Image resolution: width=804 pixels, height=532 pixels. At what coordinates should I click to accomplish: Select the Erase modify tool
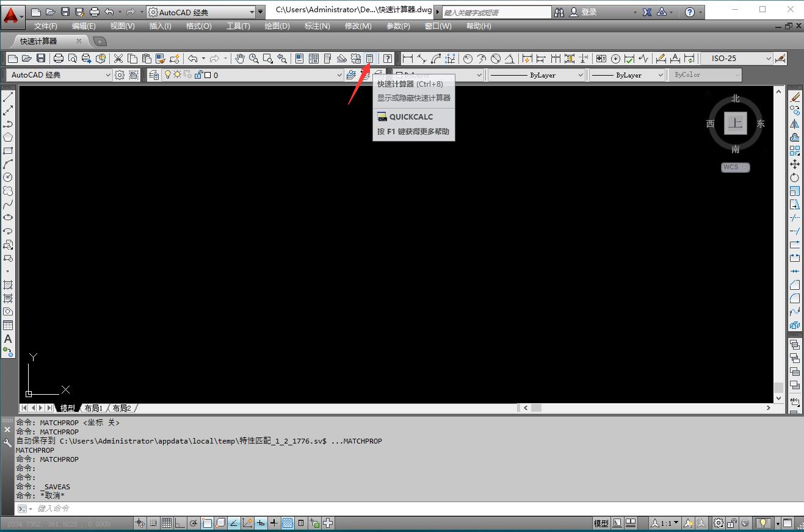795,97
